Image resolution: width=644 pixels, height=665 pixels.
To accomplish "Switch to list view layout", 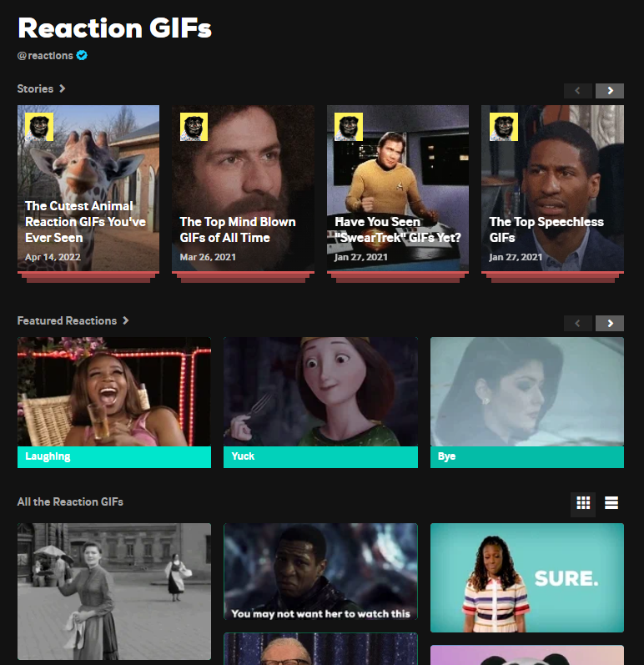I will click(x=611, y=503).
